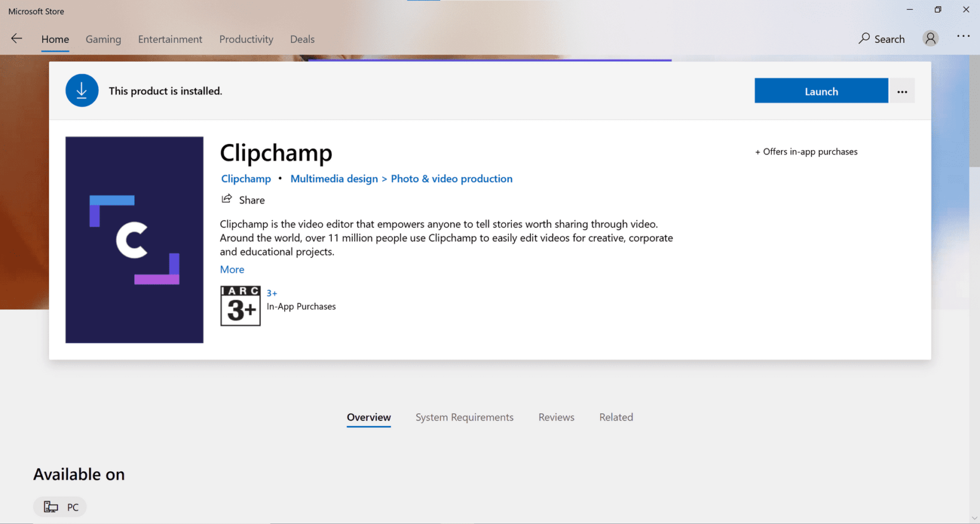Image resolution: width=980 pixels, height=524 pixels.
Task: Click the scrollbar down arrow
Action: click(x=974, y=518)
